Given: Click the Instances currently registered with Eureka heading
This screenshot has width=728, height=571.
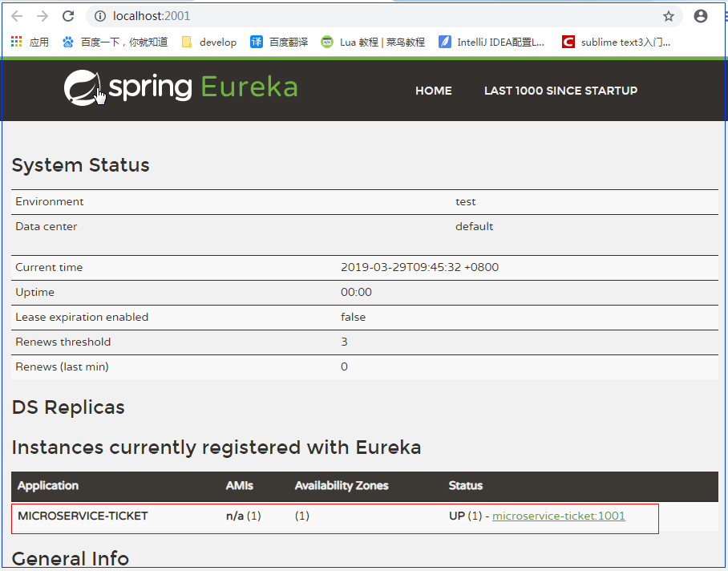Looking at the screenshot, I should point(216,447).
